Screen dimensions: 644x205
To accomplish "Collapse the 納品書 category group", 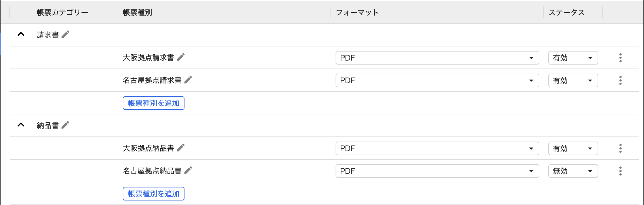I will [21, 125].
